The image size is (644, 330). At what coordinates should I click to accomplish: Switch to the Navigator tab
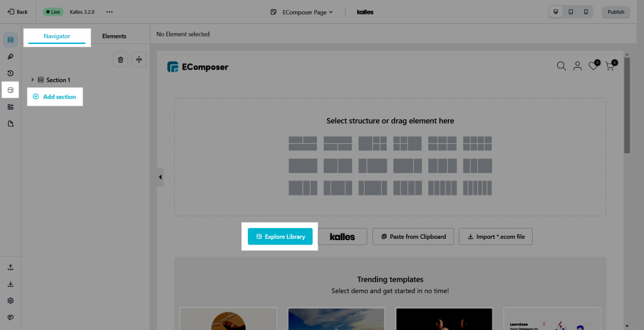point(57,36)
